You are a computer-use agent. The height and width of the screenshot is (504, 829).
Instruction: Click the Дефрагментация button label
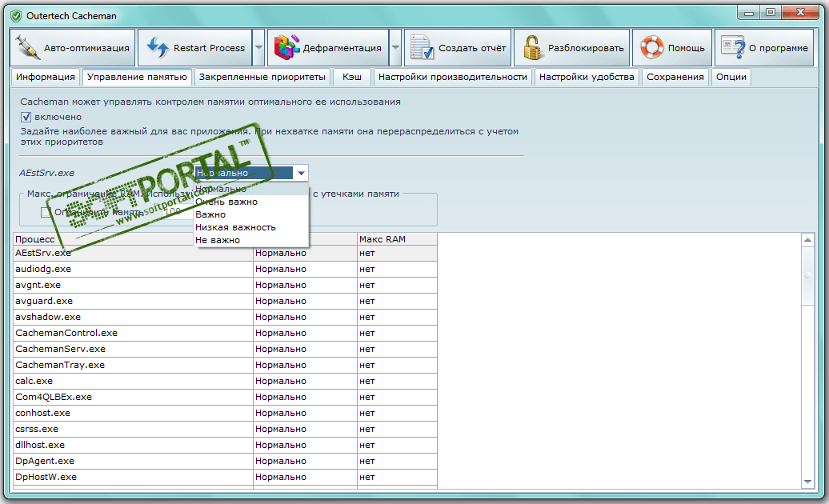click(342, 48)
